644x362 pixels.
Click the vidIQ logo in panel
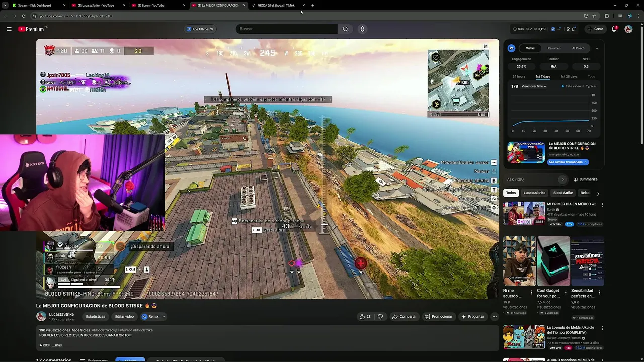(512, 48)
